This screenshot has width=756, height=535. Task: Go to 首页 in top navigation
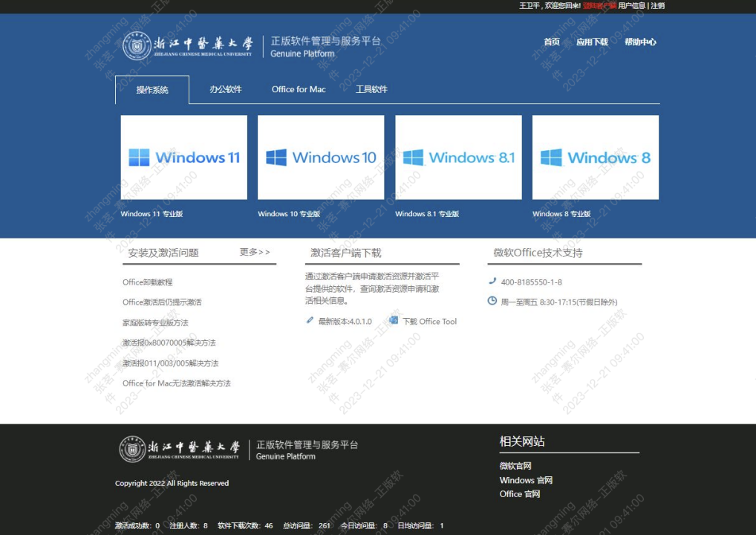click(x=552, y=42)
